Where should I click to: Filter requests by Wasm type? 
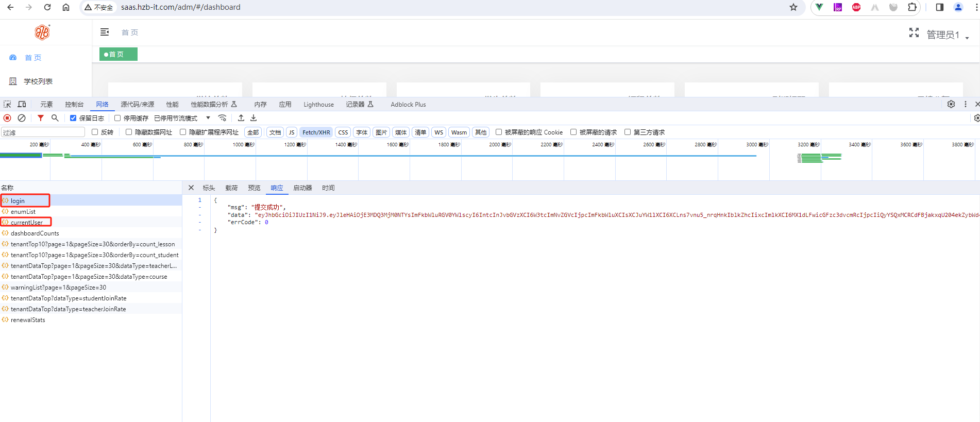pos(459,132)
